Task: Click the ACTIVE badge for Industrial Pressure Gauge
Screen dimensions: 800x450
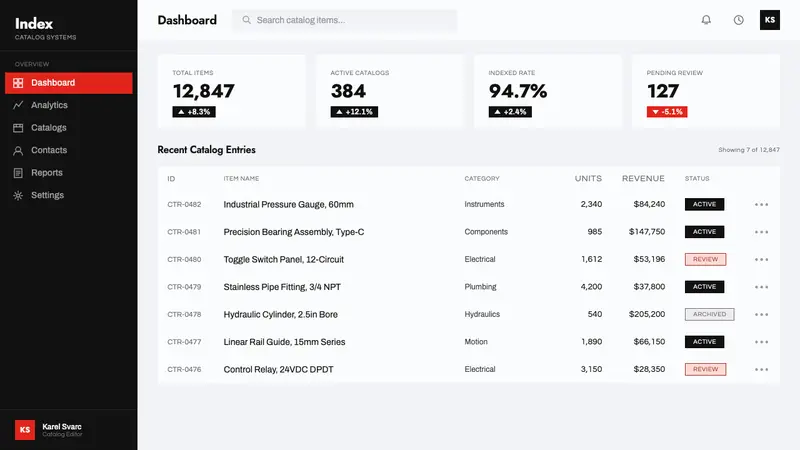Action: point(704,204)
